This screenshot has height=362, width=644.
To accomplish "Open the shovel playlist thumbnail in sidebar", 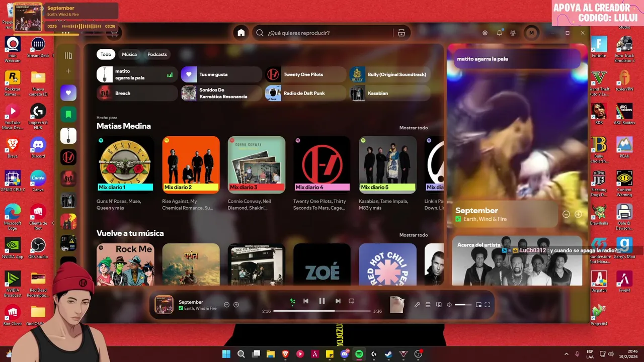I will pyautogui.click(x=68, y=136).
